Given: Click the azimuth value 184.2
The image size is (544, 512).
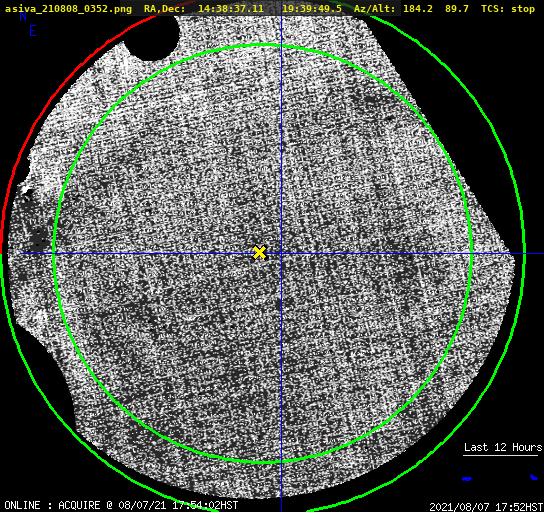Looking at the screenshot, I should click(x=418, y=9).
